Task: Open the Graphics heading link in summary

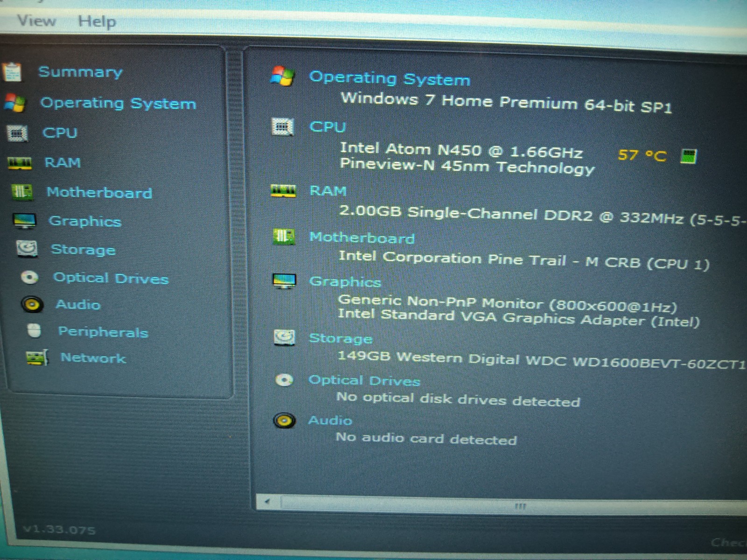Action: point(345,282)
